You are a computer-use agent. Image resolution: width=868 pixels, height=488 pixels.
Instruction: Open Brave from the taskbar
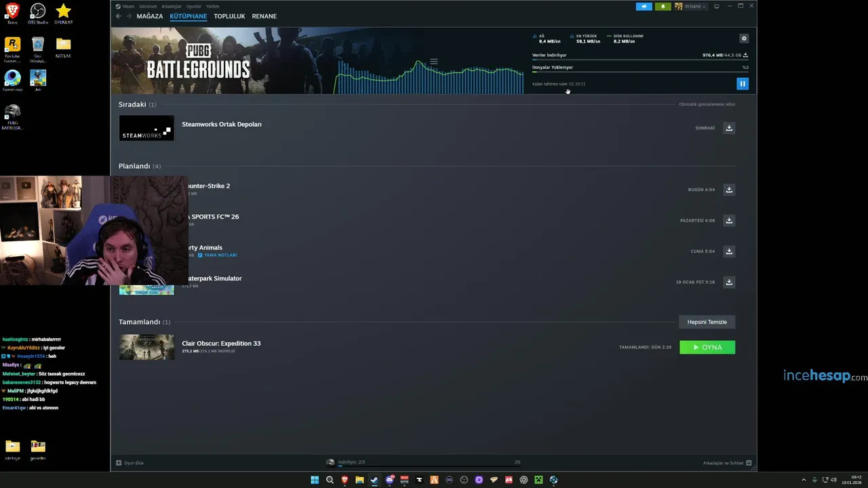point(344,480)
